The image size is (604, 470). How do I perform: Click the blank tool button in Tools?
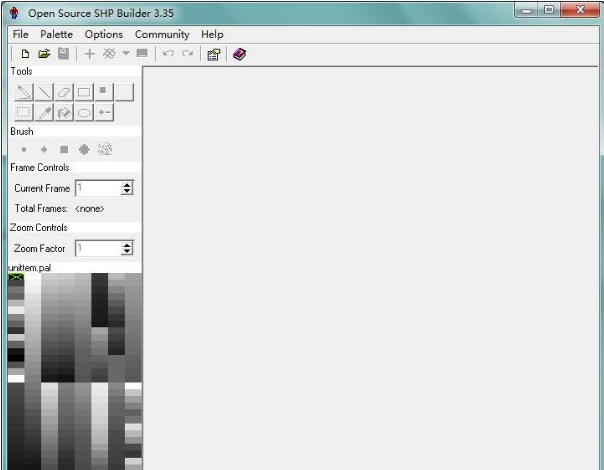point(124,92)
